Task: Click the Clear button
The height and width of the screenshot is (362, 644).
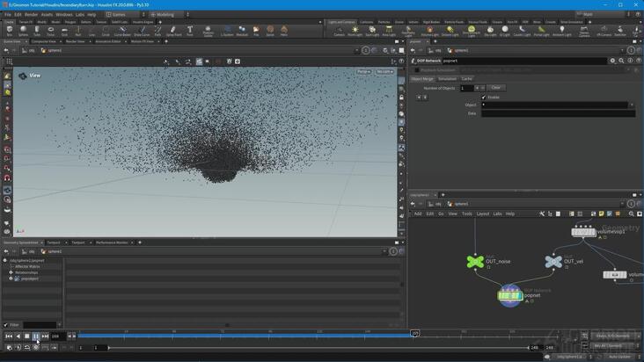Action: pos(495,88)
